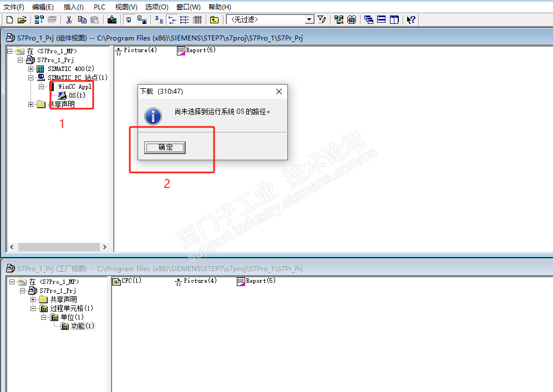
Task: Switch to Details view icon
Action: point(197,20)
